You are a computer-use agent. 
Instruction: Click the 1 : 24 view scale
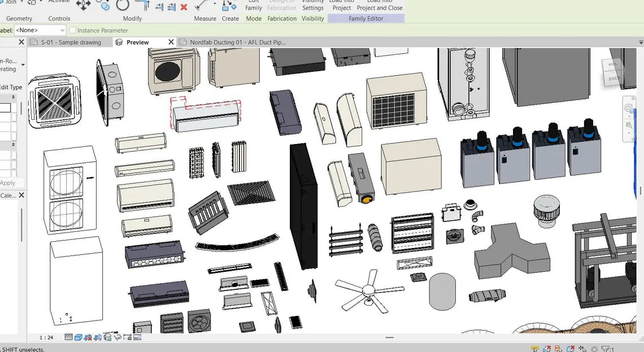[46, 338]
